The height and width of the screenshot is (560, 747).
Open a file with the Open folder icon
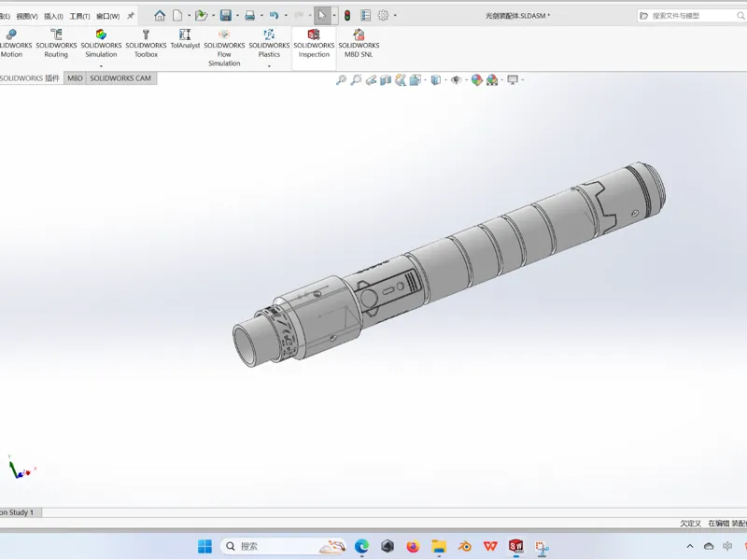202,16
